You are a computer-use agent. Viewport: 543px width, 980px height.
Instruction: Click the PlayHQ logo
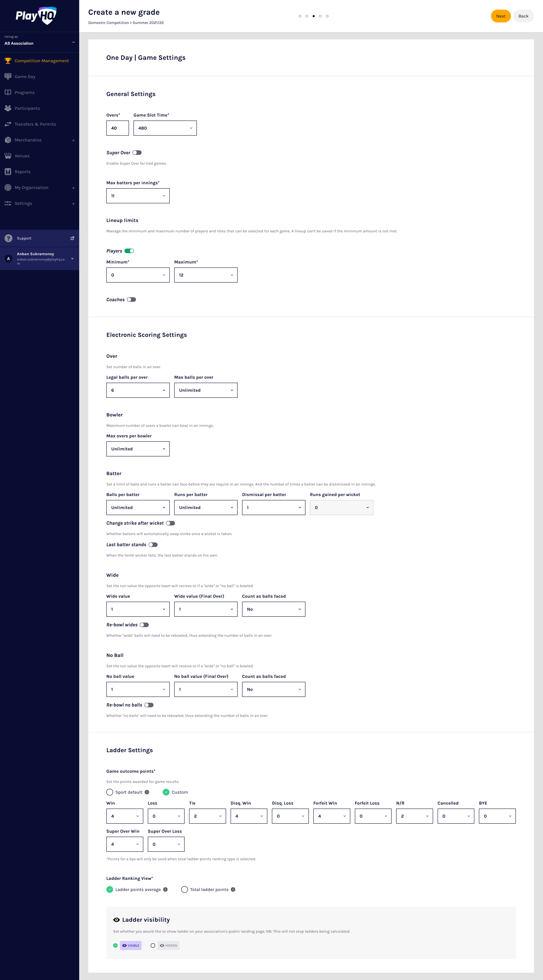[37, 15]
